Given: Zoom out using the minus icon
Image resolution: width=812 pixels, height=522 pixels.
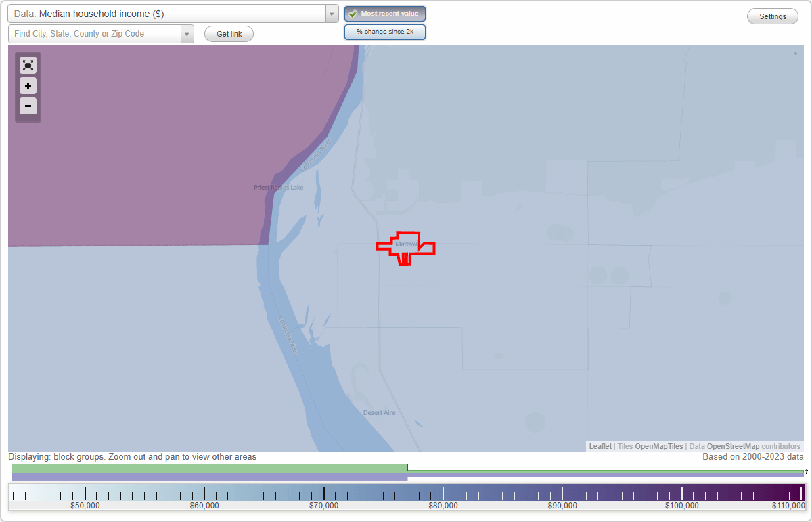Looking at the screenshot, I should tap(28, 106).
